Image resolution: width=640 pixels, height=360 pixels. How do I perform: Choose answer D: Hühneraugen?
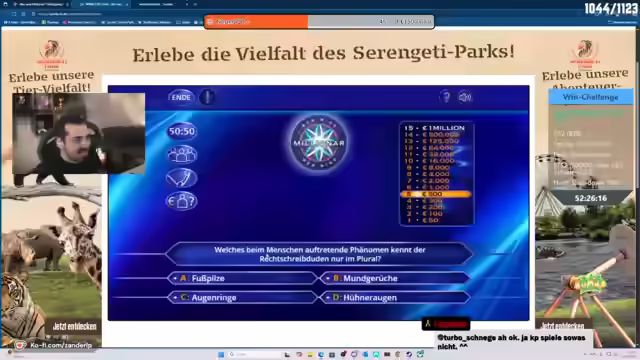coord(395,298)
